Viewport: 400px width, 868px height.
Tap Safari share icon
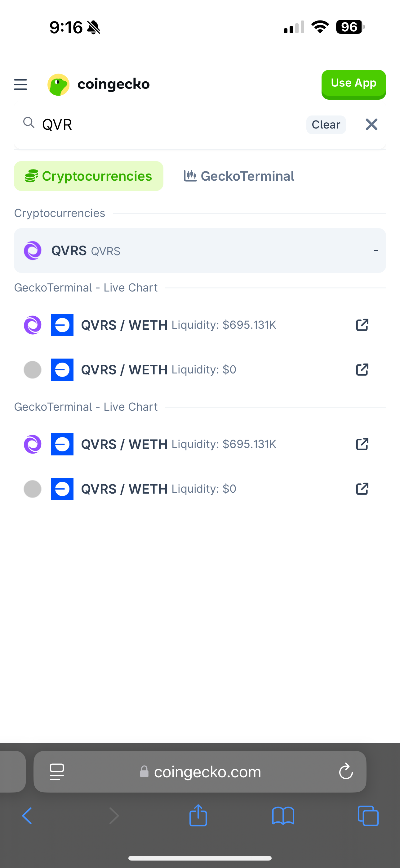coord(198,816)
